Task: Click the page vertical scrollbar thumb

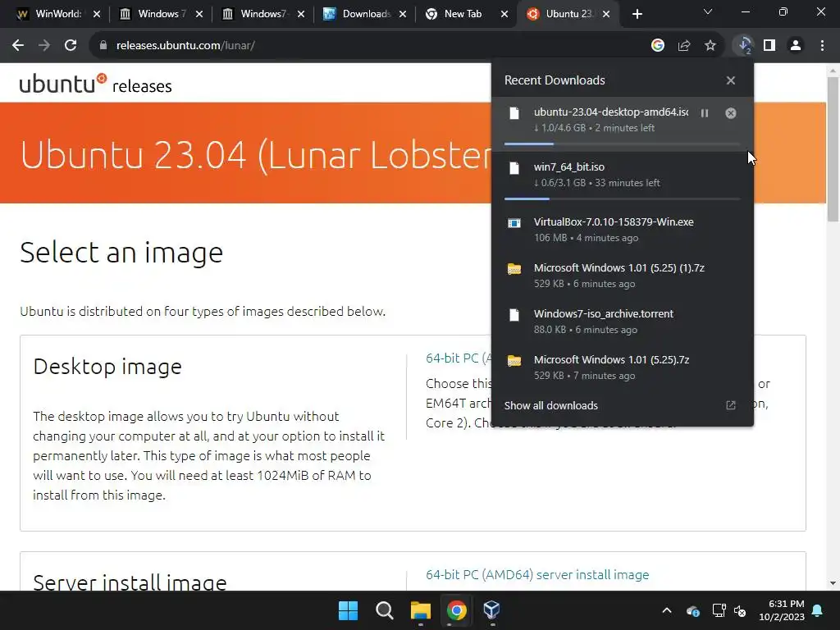Action: 833,149
